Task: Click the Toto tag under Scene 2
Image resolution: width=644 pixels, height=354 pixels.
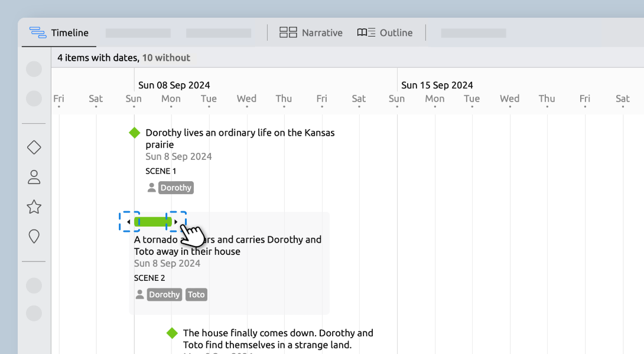Action: (196, 294)
